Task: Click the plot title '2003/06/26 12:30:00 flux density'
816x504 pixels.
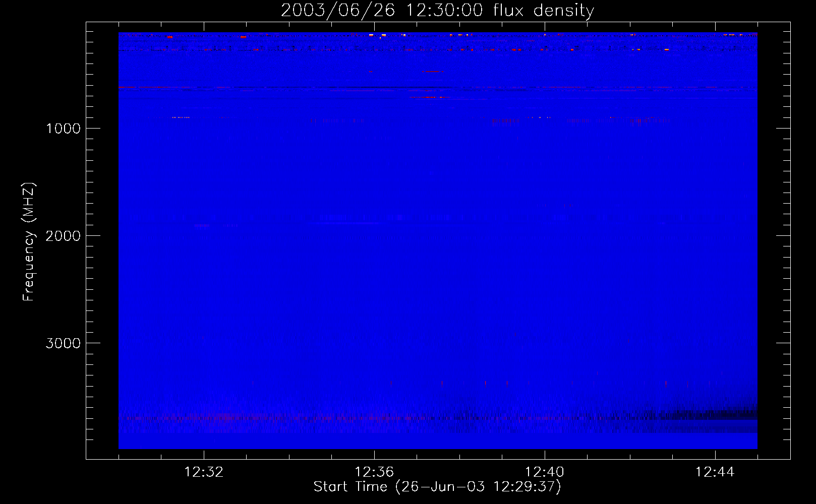Action: [x=437, y=11]
